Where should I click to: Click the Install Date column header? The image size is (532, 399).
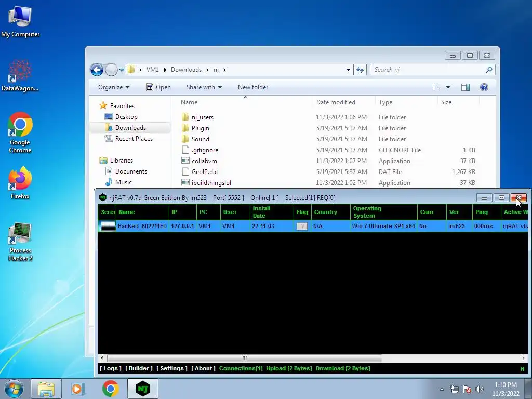pos(271,212)
